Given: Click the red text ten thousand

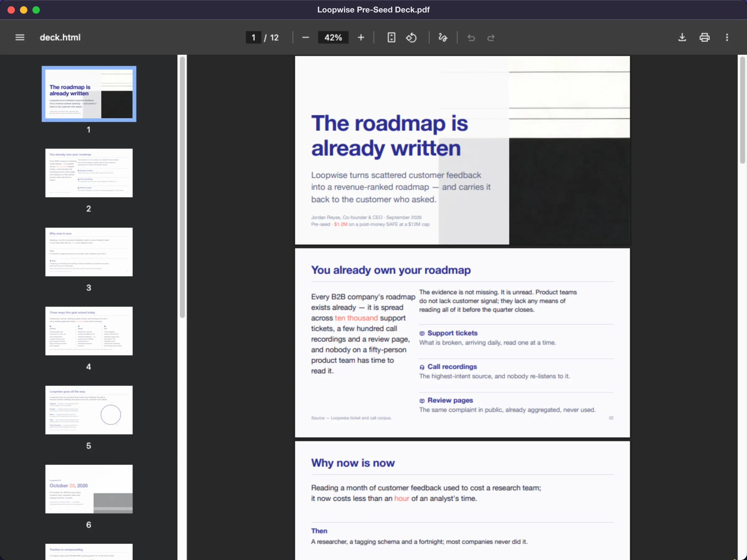Looking at the screenshot, I should [356, 318].
